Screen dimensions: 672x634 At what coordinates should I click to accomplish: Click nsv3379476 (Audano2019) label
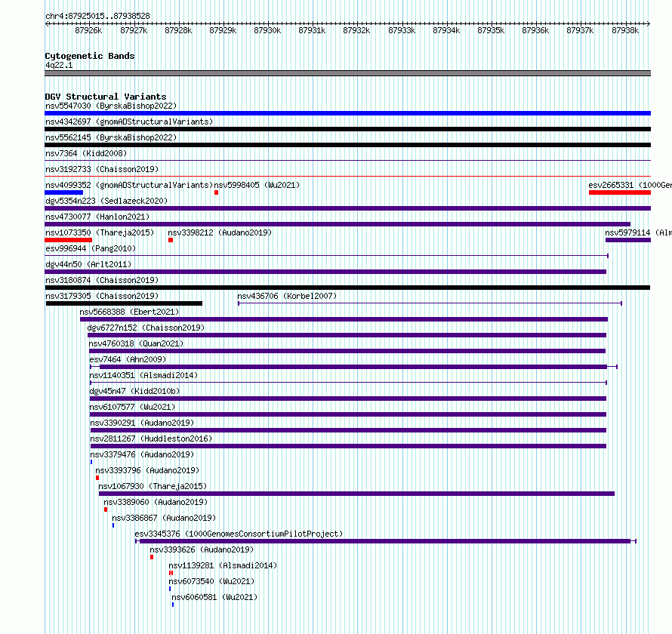click(x=142, y=454)
